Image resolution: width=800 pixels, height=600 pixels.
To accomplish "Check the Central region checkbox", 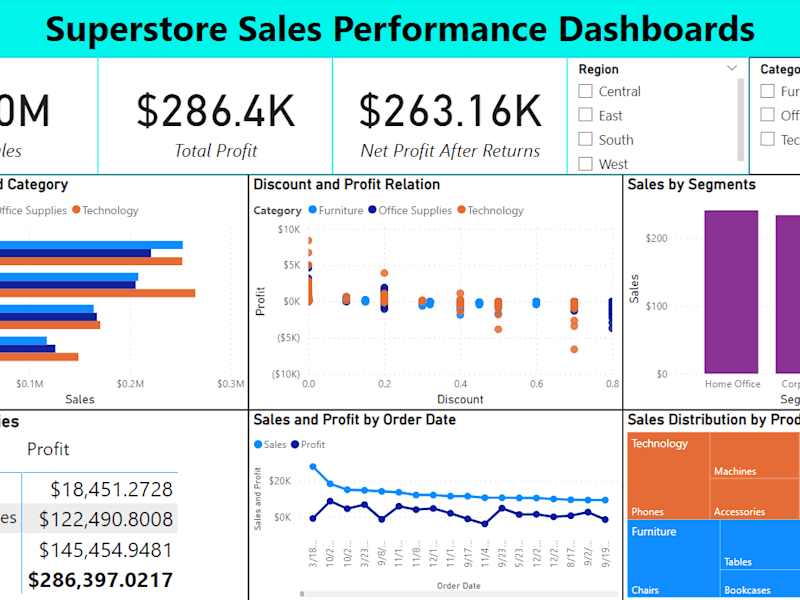I will 585,91.
